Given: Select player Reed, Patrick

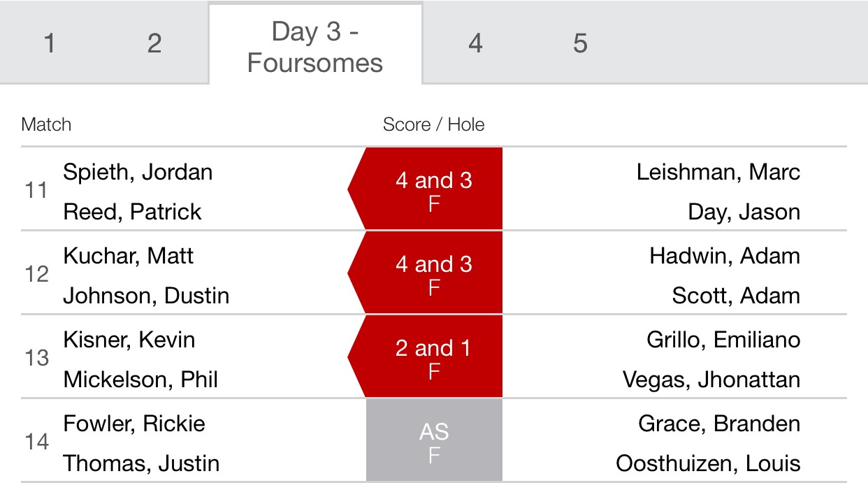Looking at the screenshot, I should click(132, 212).
